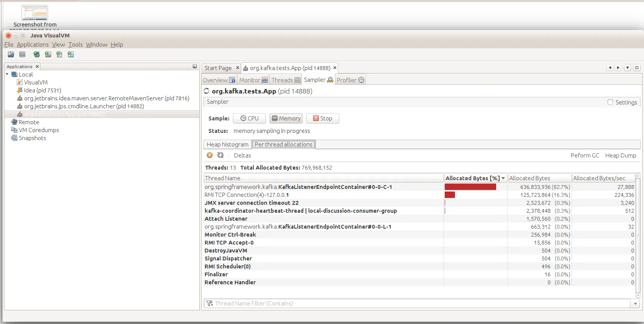Open the Help menu
Viewport: 644px width, 324px height.
pyautogui.click(x=117, y=45)
